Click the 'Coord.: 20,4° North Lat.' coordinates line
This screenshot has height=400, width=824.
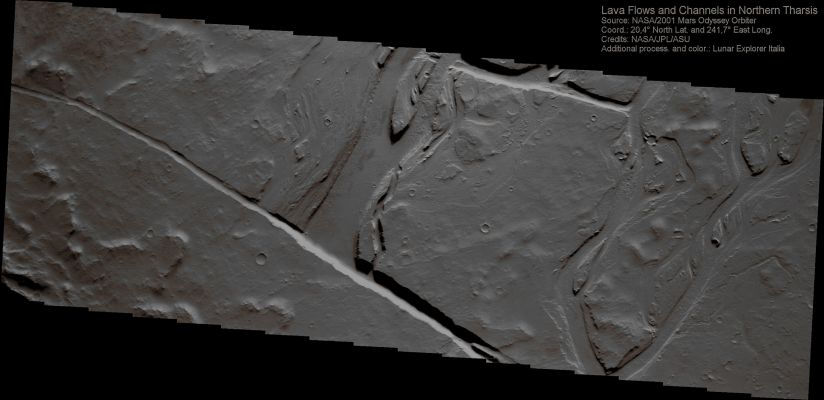687,30
